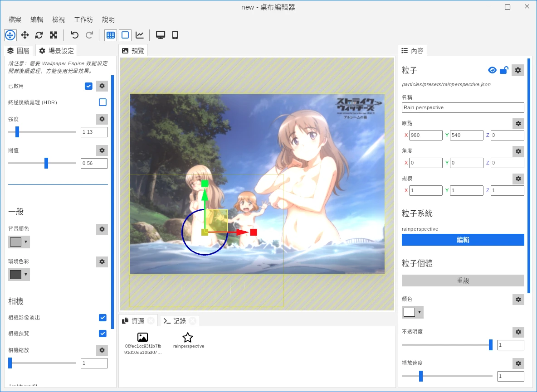
Task: Open the 工作坊 menu
Action: coord(83,19)
